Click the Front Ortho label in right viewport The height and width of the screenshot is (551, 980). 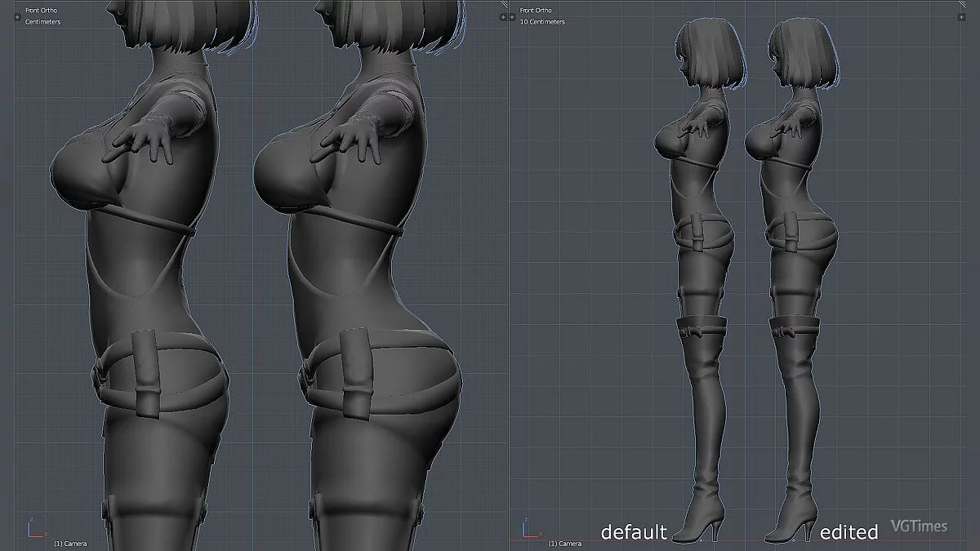537,11
